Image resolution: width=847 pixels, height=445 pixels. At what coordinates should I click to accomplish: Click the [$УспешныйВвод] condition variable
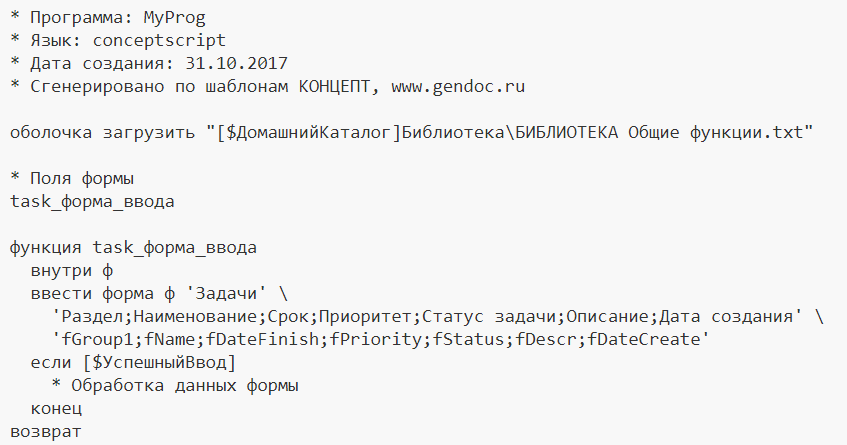[159, 362]
